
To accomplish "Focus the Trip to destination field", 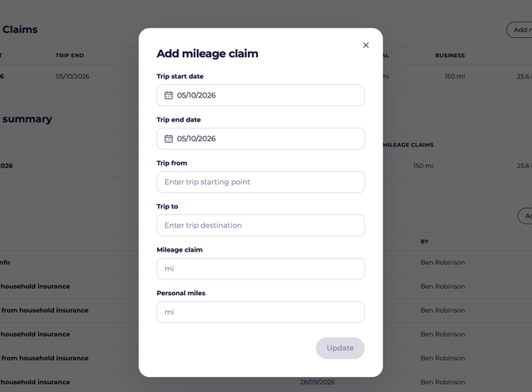I will click(260, 225).
